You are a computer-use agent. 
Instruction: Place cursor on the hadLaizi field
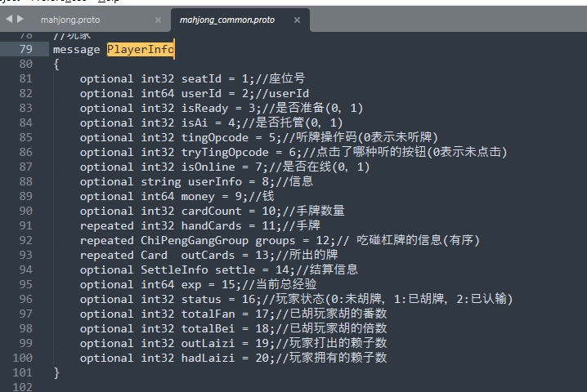(x=208, y=358)
